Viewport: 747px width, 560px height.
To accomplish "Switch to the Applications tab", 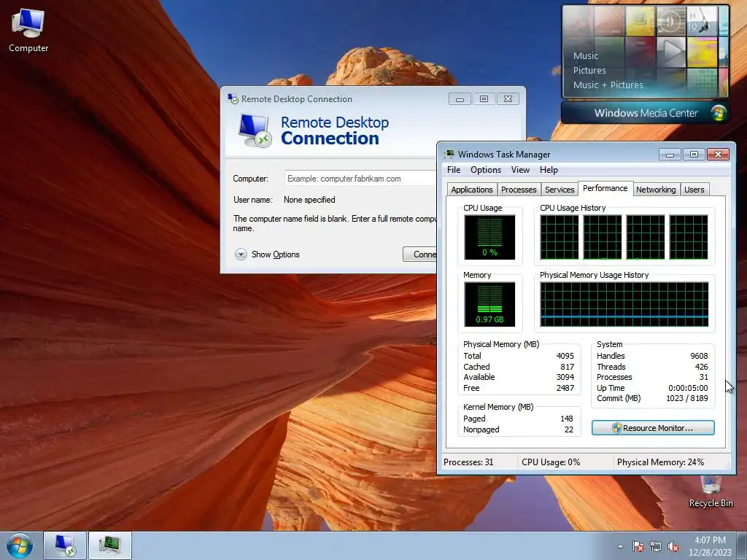I will [x=472, y=190].
